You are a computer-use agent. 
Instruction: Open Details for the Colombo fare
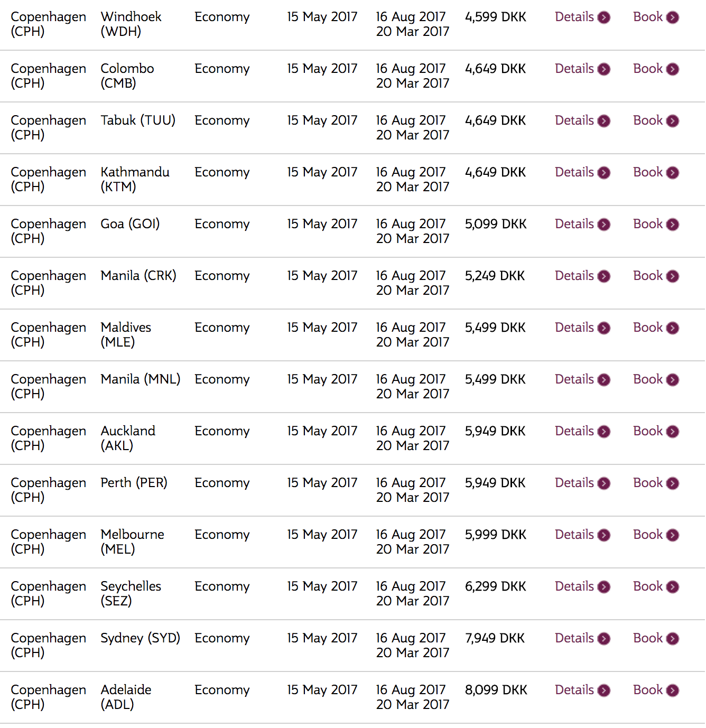click(x=574, y=69)
